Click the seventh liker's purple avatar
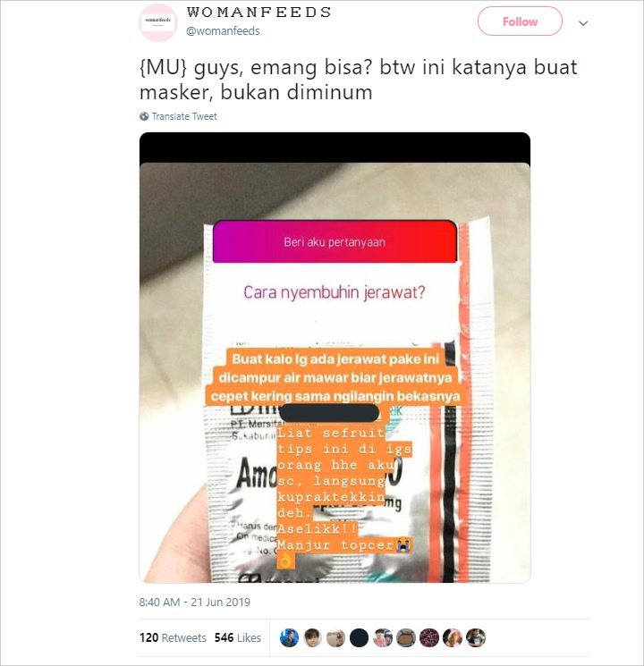Viewport: 644px width, 666px height. click(429, 638)
